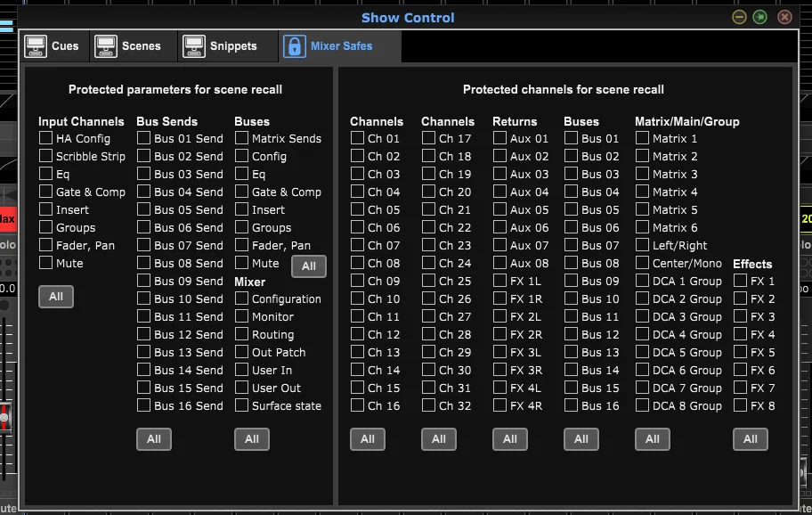Click the monitor icon on Snippets tab
Image resolution: width=812 pixels, height=515 pixels.
(194, 46)
